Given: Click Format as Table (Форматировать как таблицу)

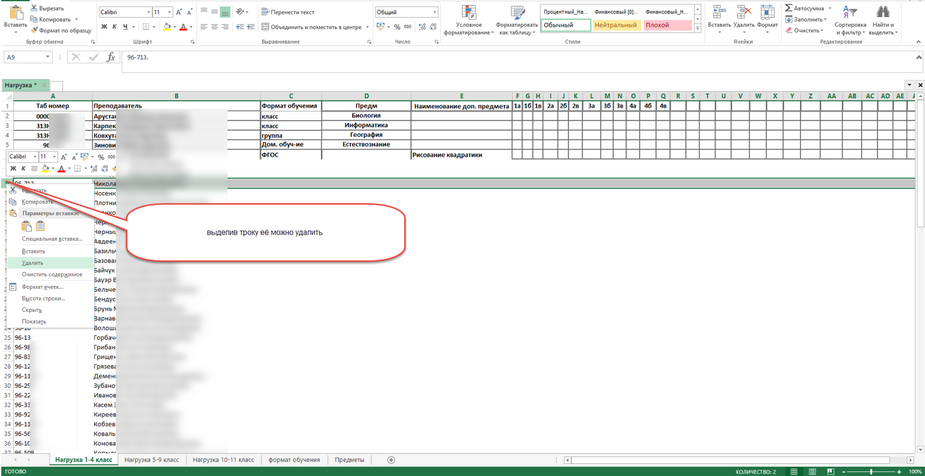Looking at the screenshot, I should 516,20.
